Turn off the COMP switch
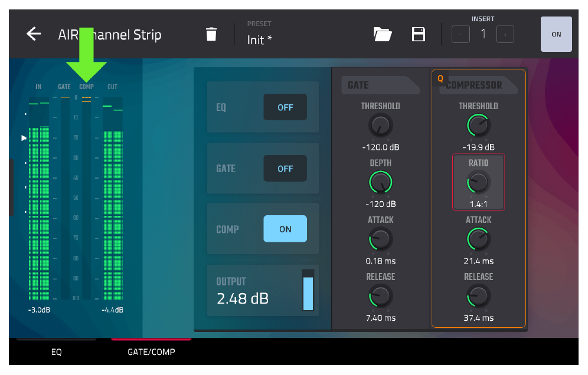The image size is (588, 375). coord(285,229)
